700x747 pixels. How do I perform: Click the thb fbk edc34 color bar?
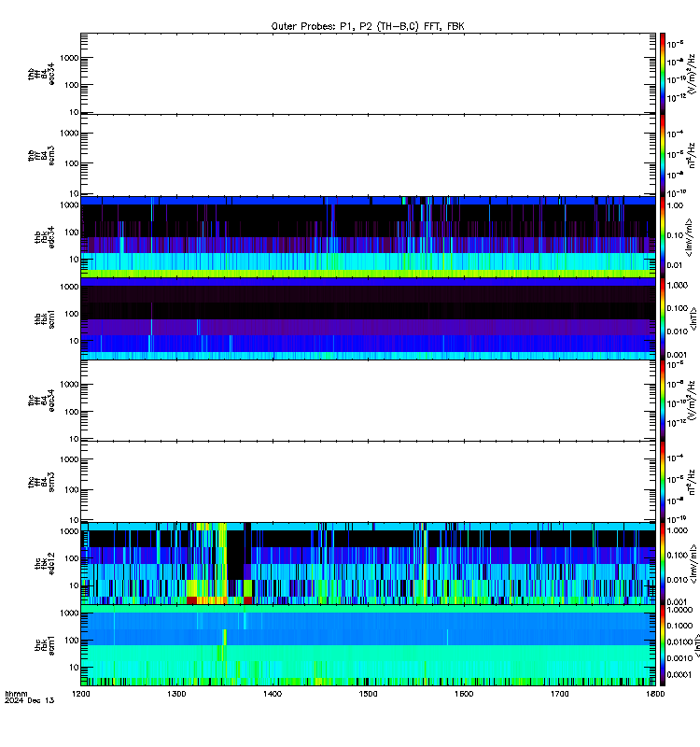[x=663, y=237]
